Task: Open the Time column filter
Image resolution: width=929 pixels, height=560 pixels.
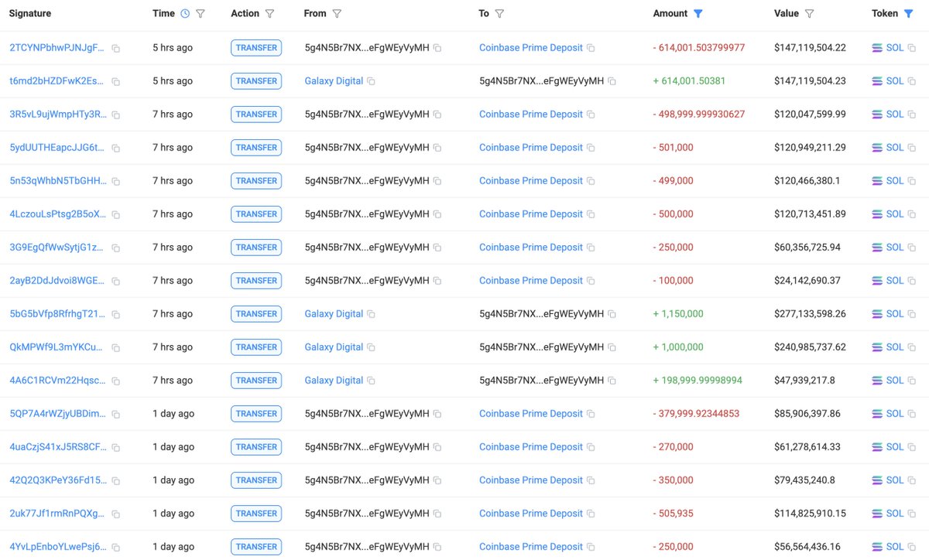Action: [x=201, y=13]
